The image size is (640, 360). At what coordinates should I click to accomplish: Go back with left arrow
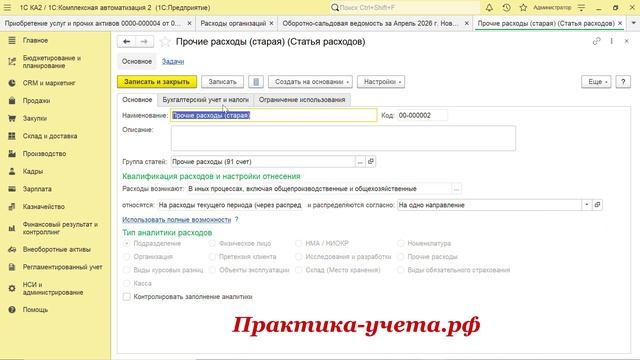127,42
